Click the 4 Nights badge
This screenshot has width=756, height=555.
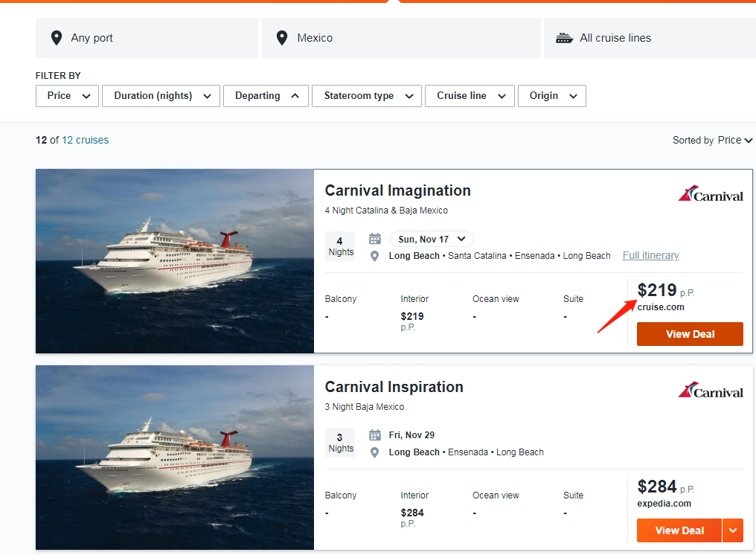tap(340, 246)
